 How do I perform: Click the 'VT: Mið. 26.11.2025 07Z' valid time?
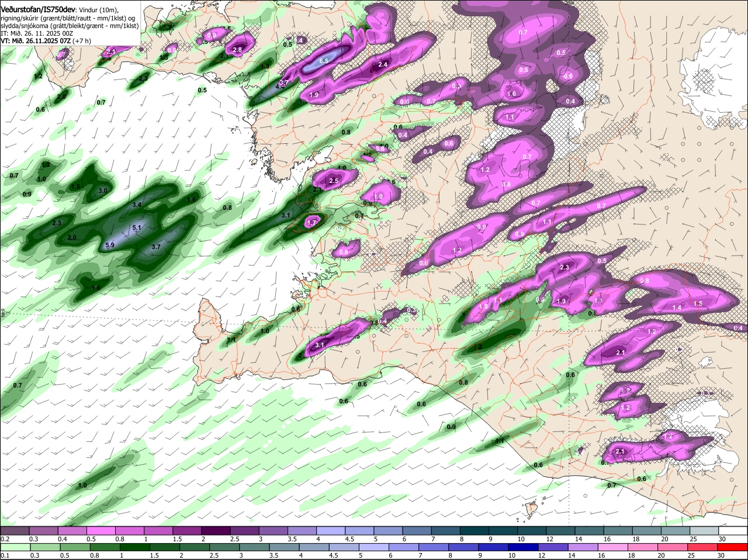coord(36,41)
